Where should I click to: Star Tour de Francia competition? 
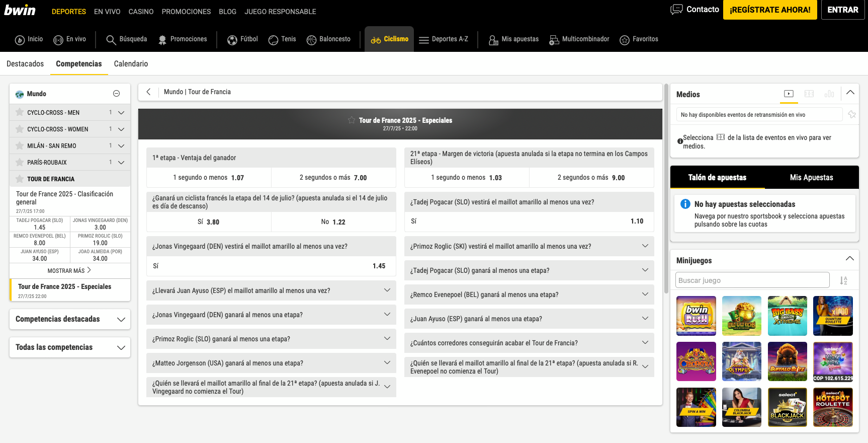coord(20,179)
